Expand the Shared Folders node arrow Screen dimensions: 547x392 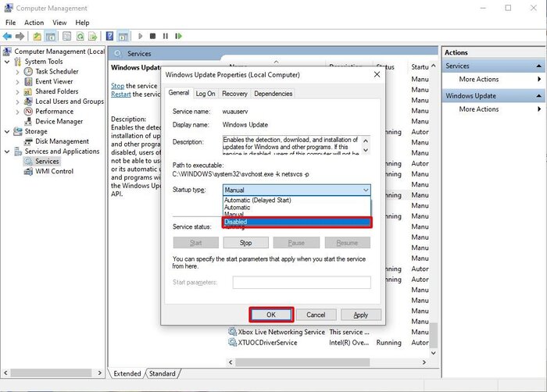coord(17,91)
